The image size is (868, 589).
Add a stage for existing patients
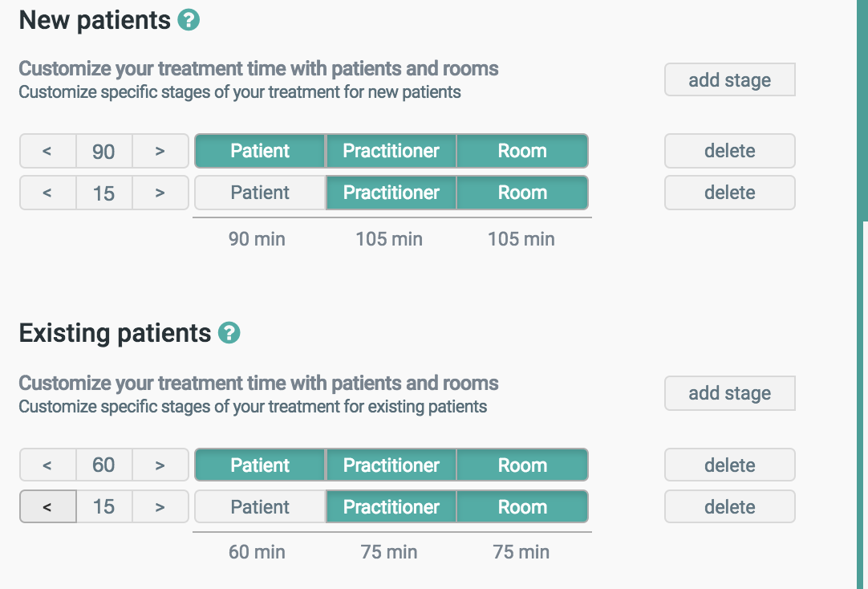coord(729,393)
